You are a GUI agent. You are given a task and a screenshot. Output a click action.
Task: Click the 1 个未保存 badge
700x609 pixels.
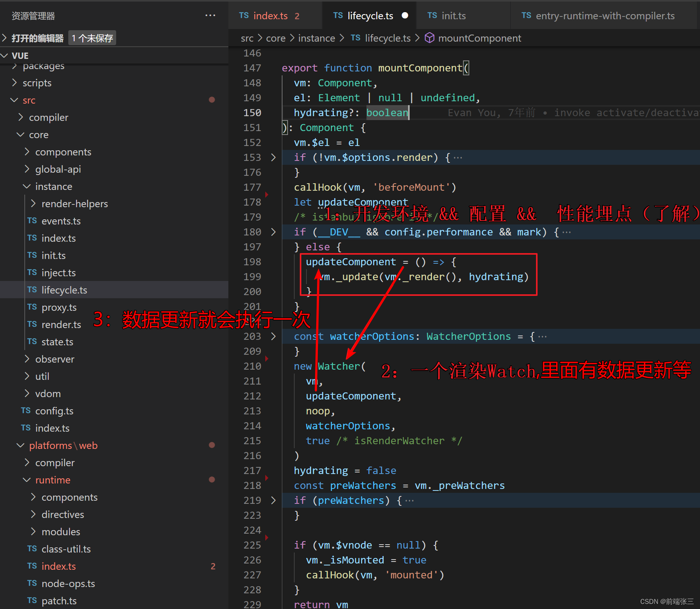[92, 37]
